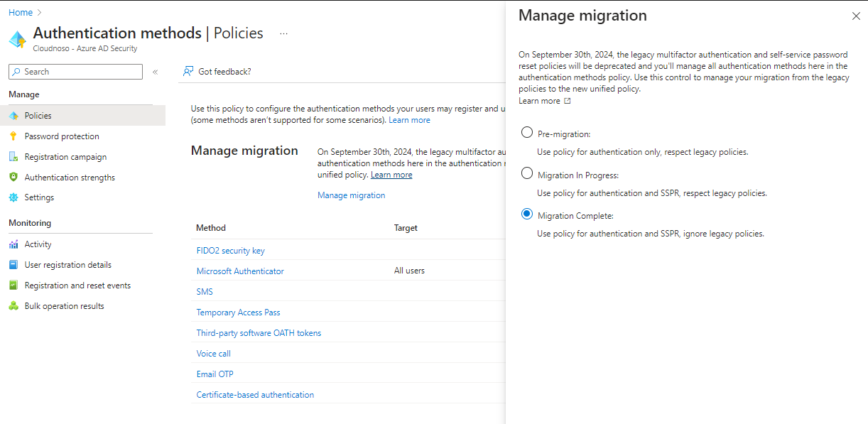Click the Activity chart icon
This screenshot has width=868, height=424.
[x=13, y=244]
